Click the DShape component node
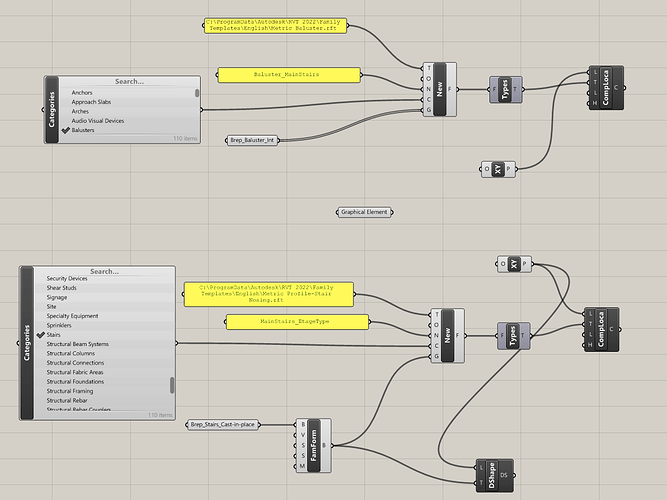This screenshot has width=667, height=500. pos(495,475)
